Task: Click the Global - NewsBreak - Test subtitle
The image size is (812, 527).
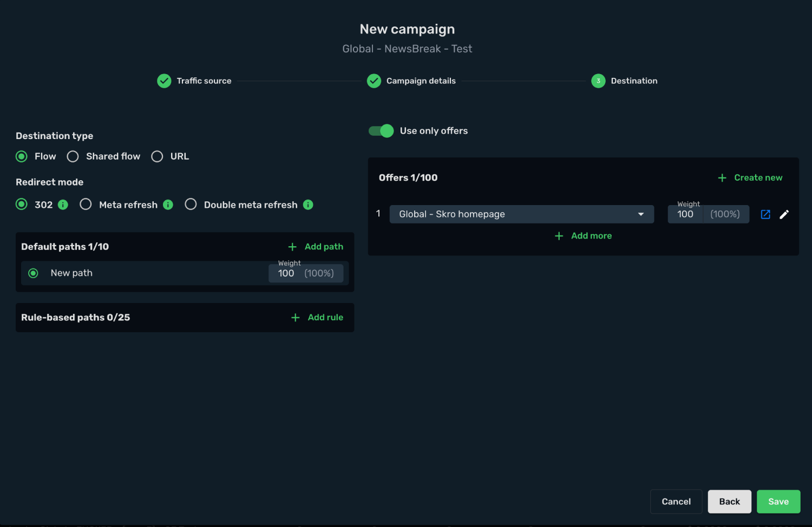Action: click(x=407, y=49)
